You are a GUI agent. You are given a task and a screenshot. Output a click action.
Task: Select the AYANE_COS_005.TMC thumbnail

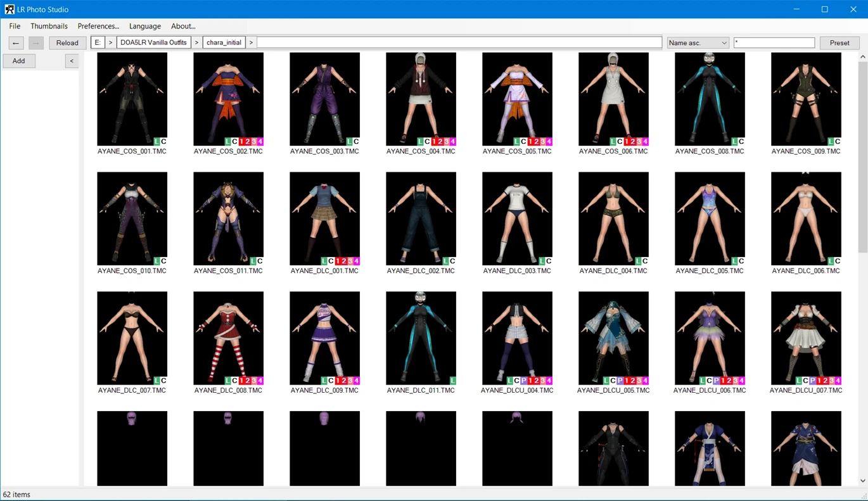(517, 99)
